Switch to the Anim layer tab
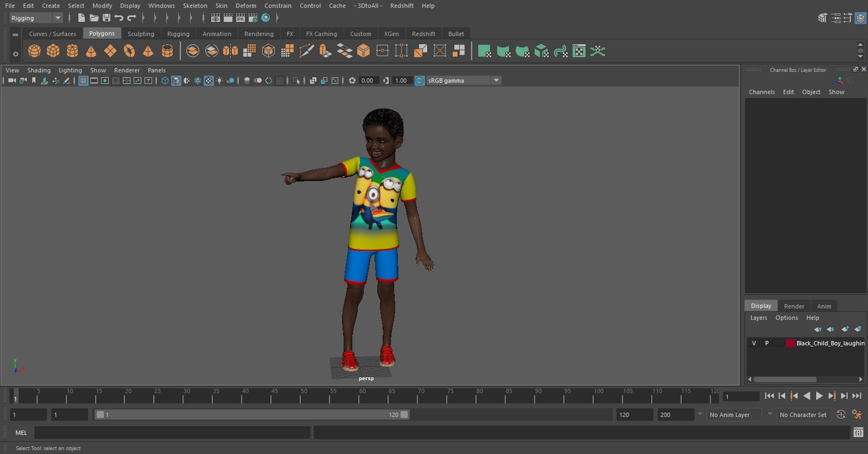This screenshot has height=454, width=868. 824,306
